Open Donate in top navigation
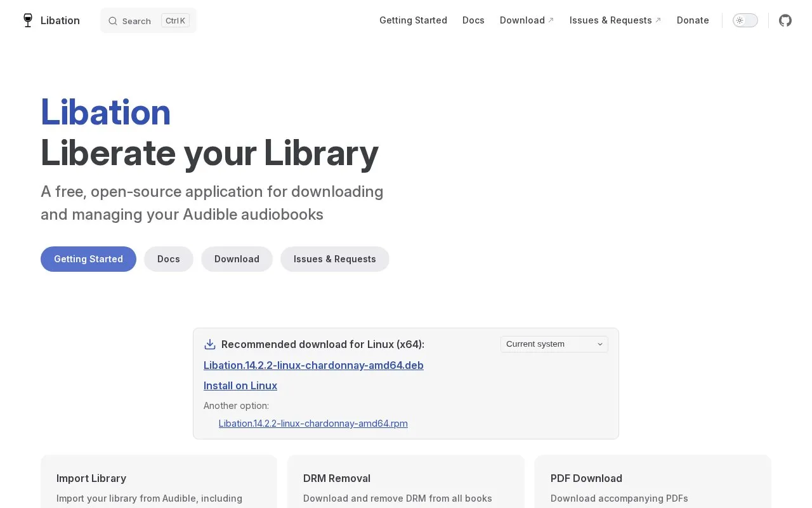Screen dimensions: 812x508 (693, 20)
